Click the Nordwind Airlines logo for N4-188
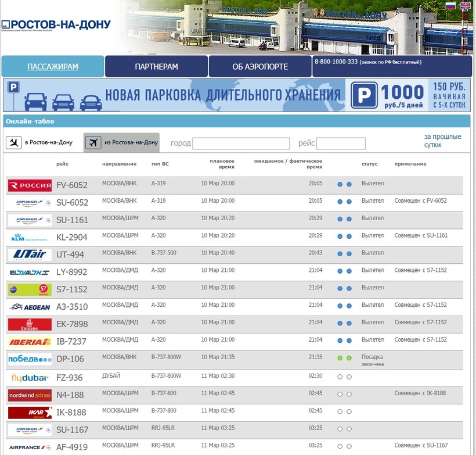 click(x=30, y=395)
